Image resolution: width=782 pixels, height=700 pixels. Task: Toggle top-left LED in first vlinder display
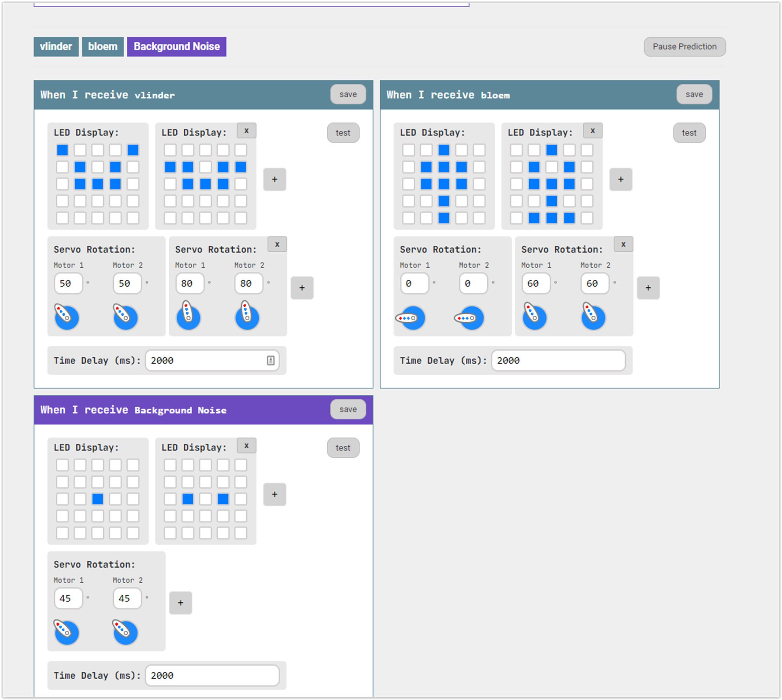click(62, 150)
